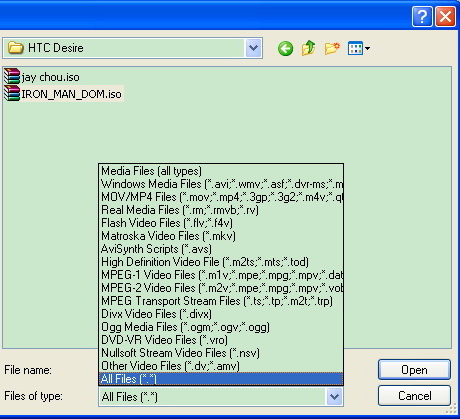This screenshot has width=460, height=419.
Task: Click the Help question mark button
Action: tap(422, 16)
